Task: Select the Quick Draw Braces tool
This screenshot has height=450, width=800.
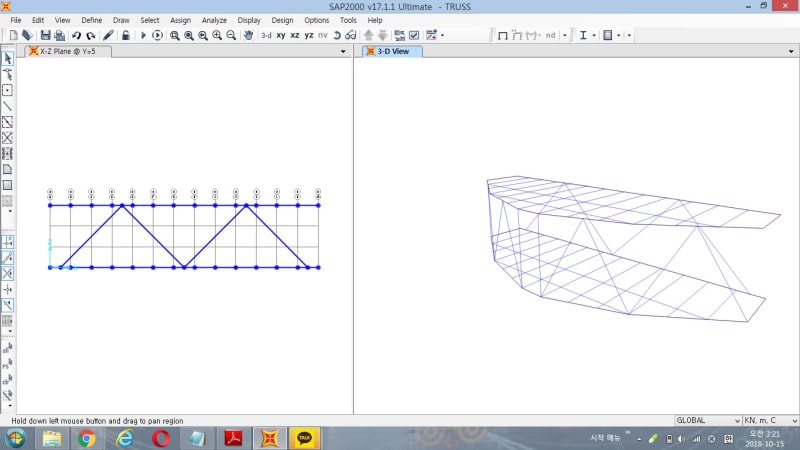Action: tap(8, 138)
